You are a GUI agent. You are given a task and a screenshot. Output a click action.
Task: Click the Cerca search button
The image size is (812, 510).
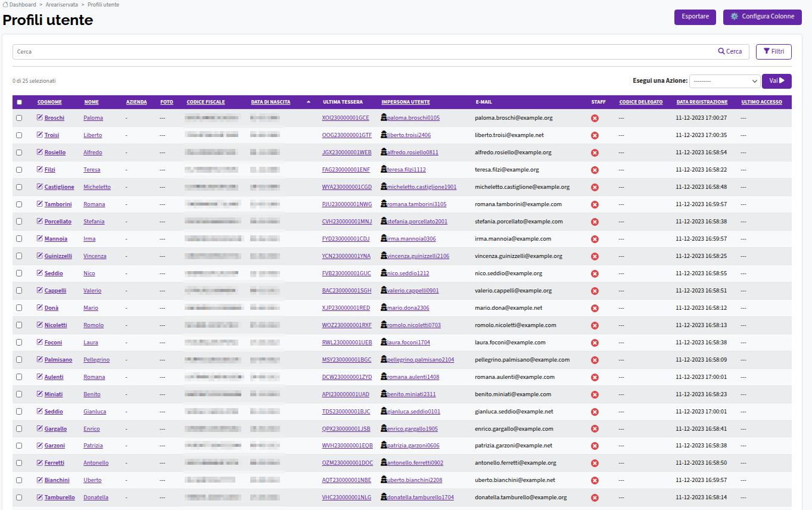pos(730,52)
